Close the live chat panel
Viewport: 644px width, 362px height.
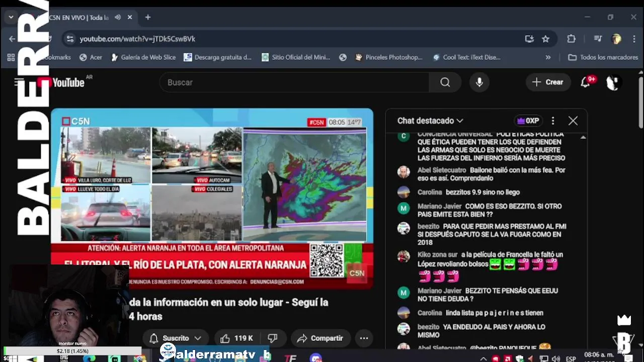(573, 121)
